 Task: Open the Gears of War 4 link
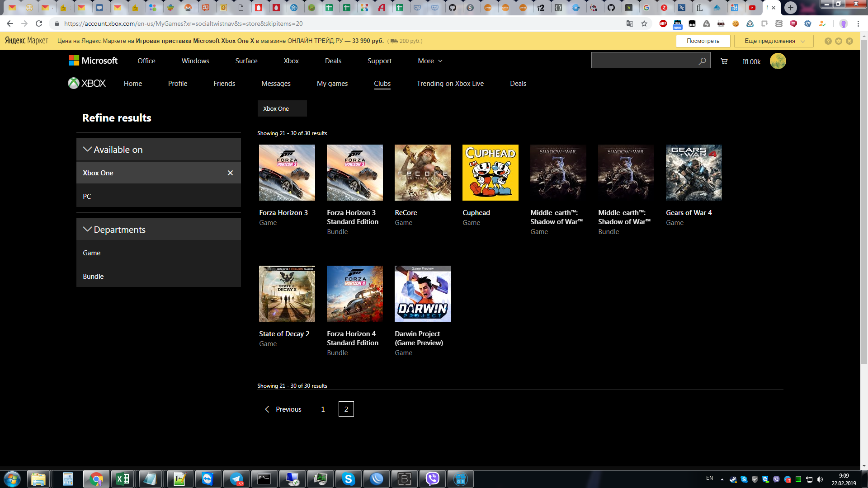[689, 213]
